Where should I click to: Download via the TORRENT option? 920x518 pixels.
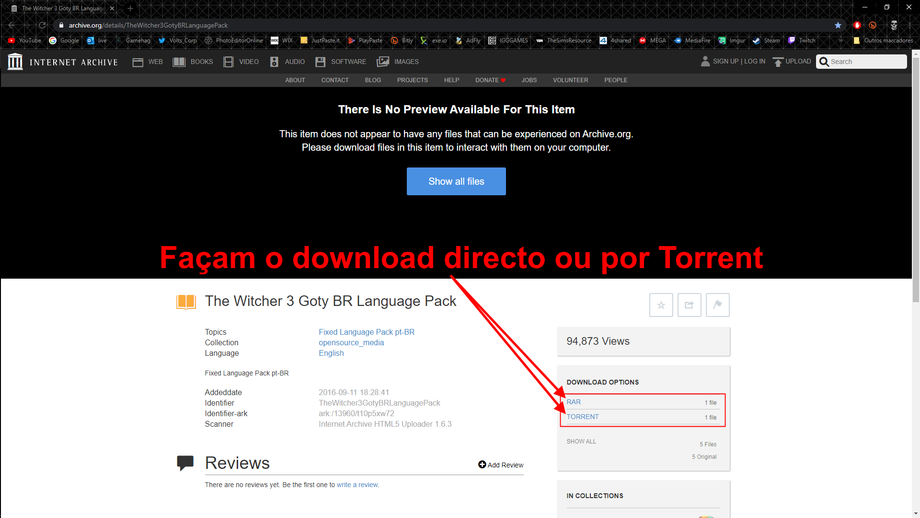(583, 417)
